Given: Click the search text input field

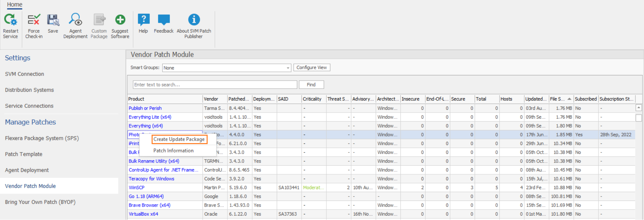Looking at the screenshot, I should coord(215,85).
